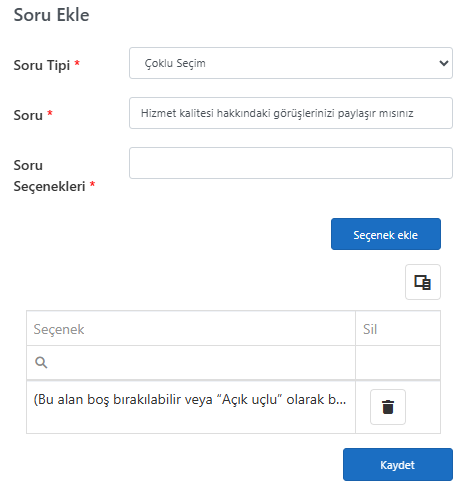Focus the Soru question text field

pos(290,113)
